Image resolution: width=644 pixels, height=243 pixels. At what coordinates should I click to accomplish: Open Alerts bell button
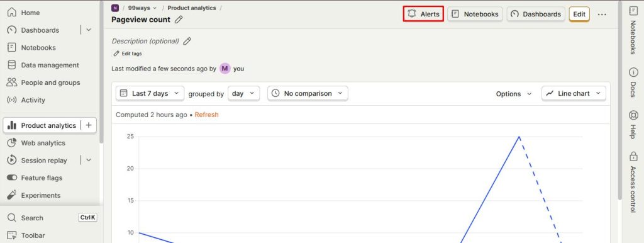pos(423,14)
